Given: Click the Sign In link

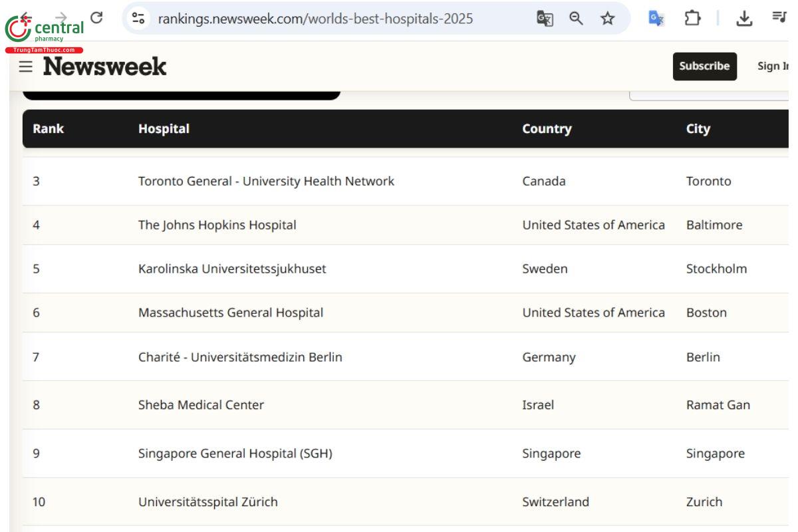Looking at the screenshot, I should pos(773,66).
